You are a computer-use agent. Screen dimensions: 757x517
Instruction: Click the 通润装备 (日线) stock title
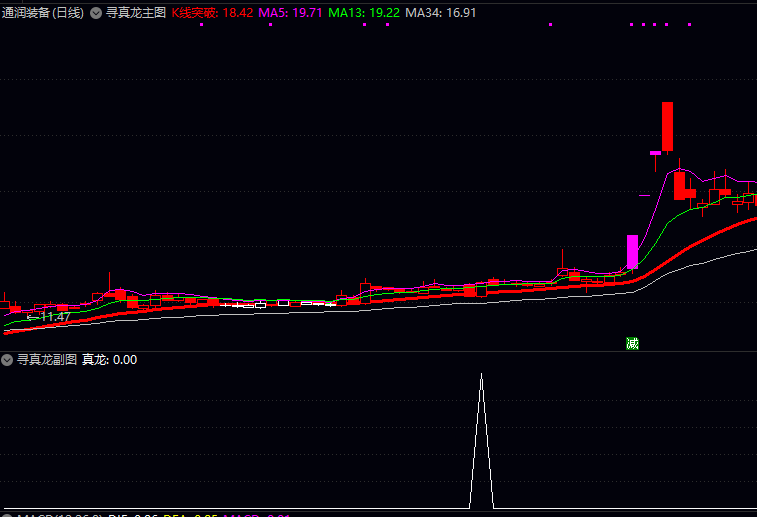[x=43, y=13]
